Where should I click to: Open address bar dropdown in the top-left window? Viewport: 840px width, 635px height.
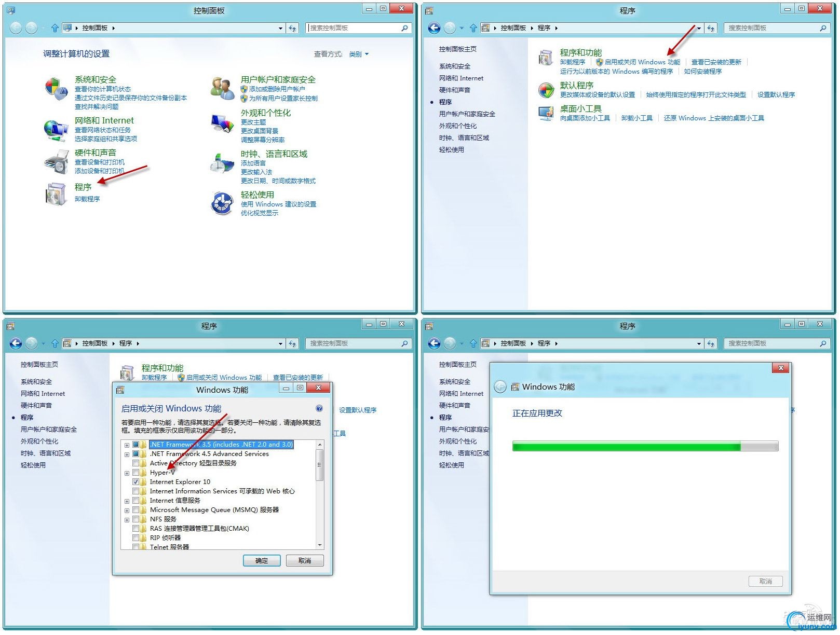pyautogui.click(x=280, y=28)
